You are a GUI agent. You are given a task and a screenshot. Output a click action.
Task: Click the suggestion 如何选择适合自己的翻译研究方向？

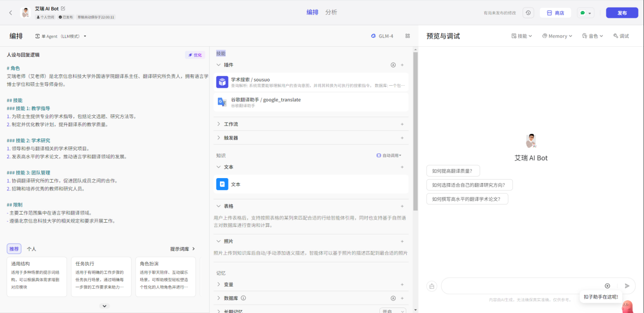pyautogui.click(x=469, y=185)
